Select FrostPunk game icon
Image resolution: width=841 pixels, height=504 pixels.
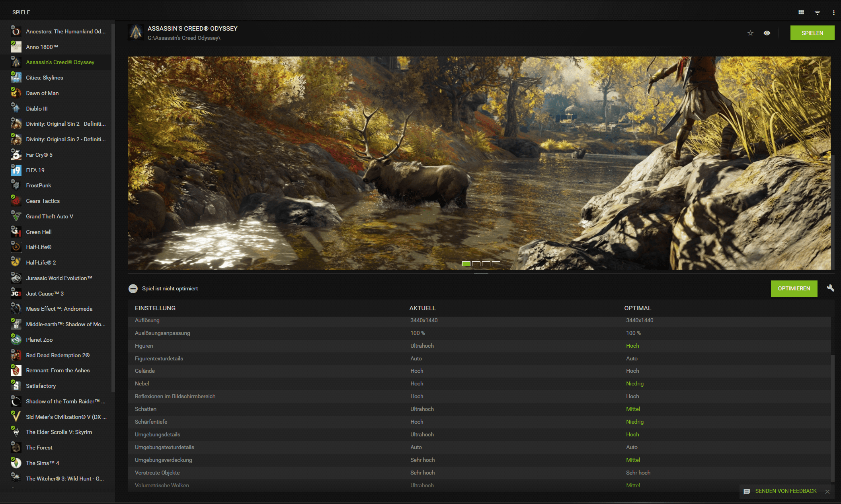(16, 185)
